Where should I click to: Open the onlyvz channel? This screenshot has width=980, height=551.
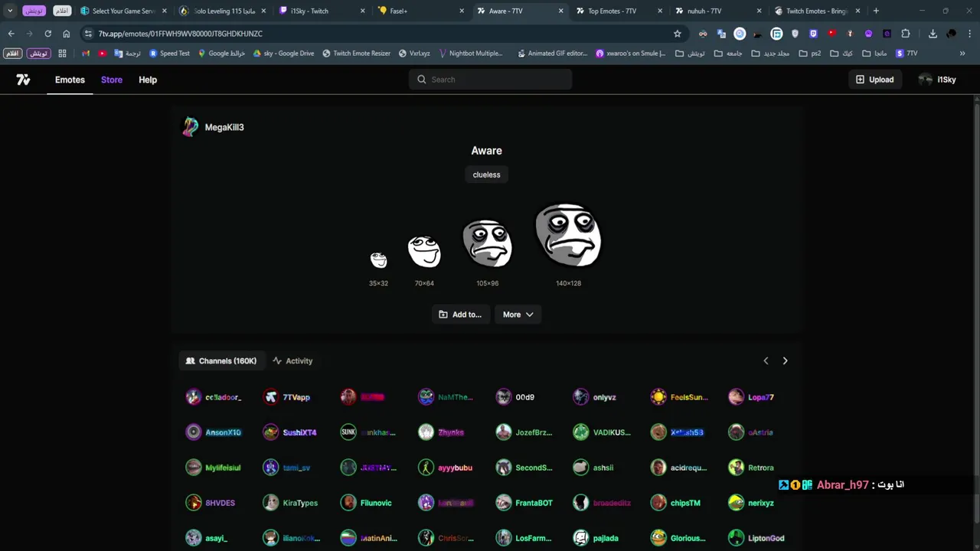(595, 397)
